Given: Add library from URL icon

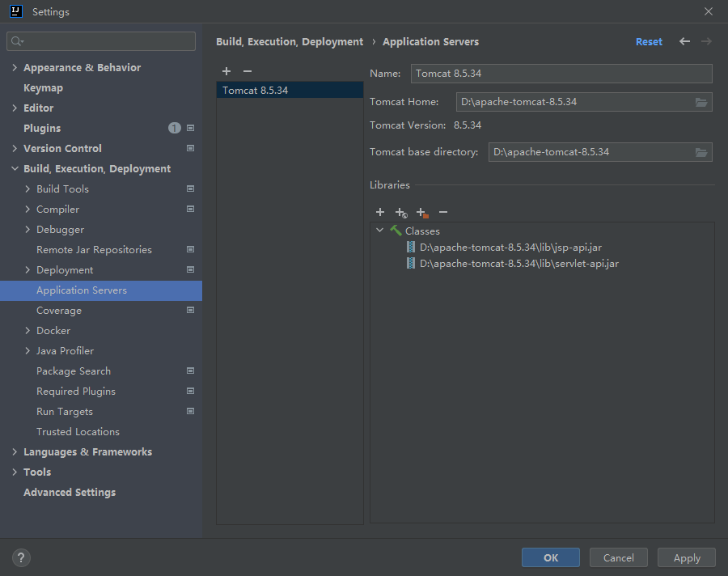Looking at the screenshot, I should pyautogui.click(x=401, y=212).
